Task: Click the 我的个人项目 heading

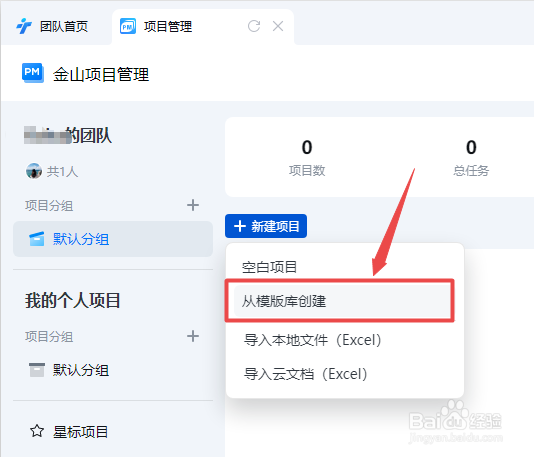Action: pyautogui.click(x=73, y=300)
